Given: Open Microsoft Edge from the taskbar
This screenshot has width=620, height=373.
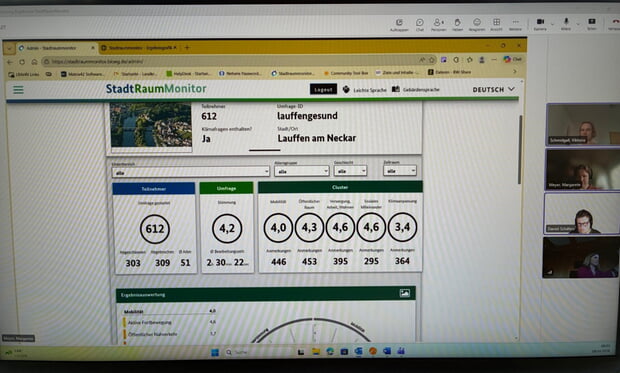Looking at the screenshot, I should (x=330, y=351).
